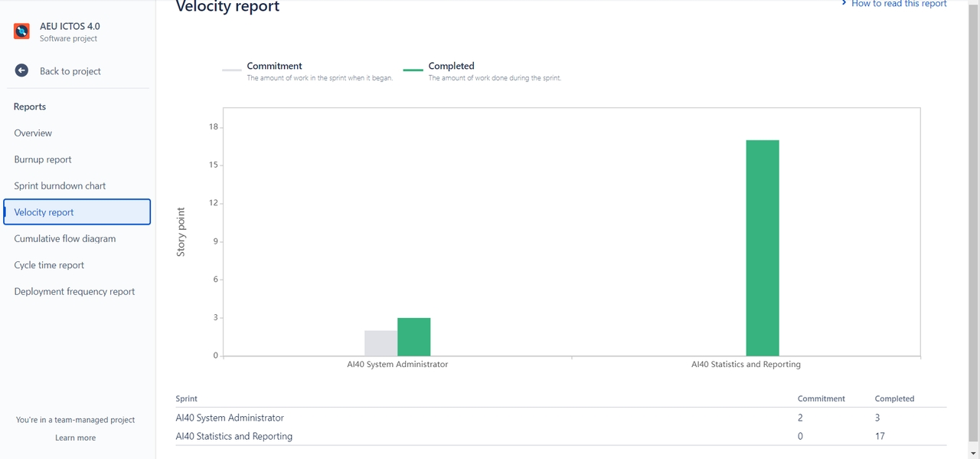The image size is (980, 459).
Task: Click the scrollbar down arrow
Action: (x=973, y=453)
